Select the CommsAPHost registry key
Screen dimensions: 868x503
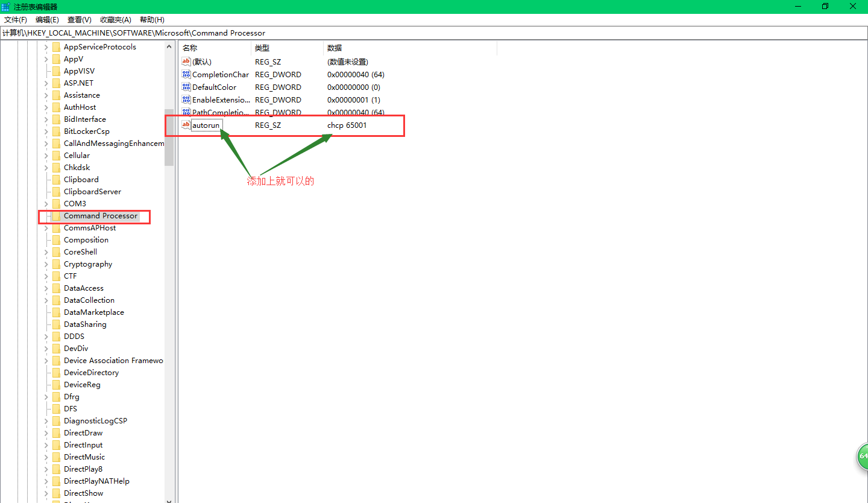pos(88,227)
